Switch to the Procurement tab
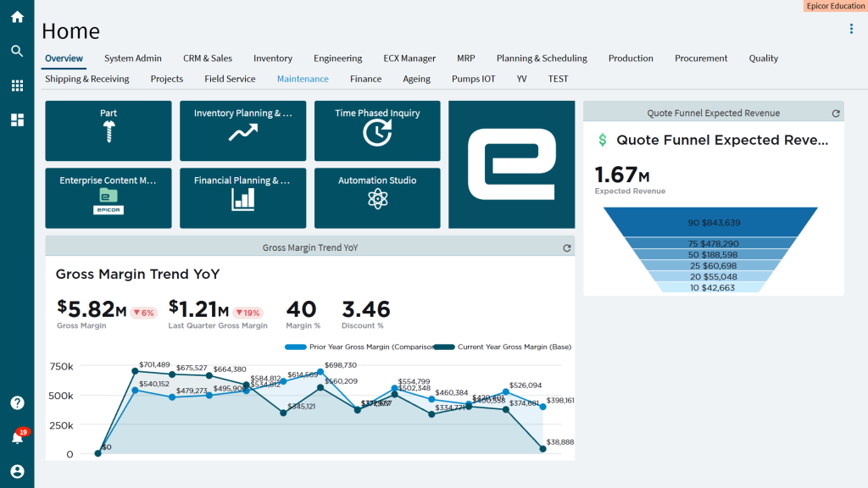868x488 pixels. tap(701, 58)
